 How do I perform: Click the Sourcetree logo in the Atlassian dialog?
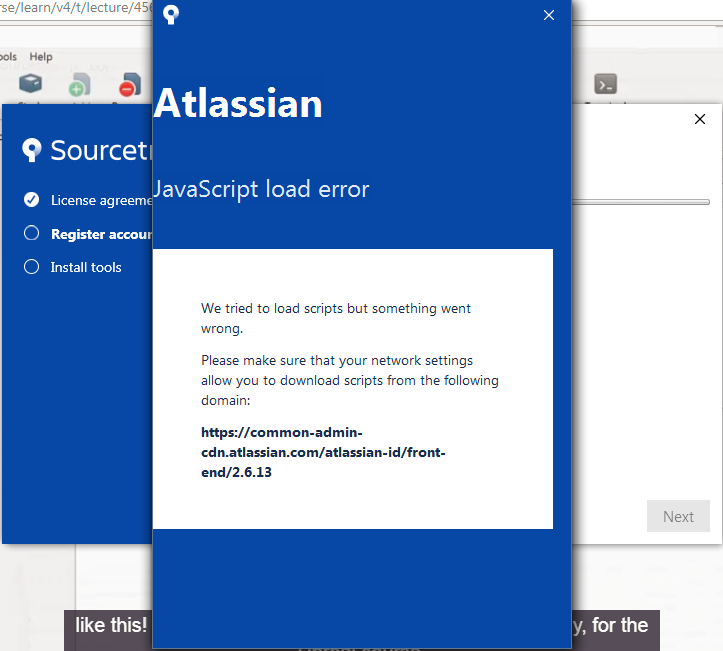tap(171, 15)
